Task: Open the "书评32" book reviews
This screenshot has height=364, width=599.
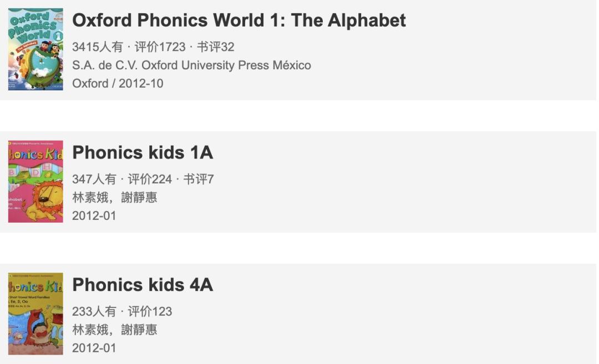Action: point(215,47)
